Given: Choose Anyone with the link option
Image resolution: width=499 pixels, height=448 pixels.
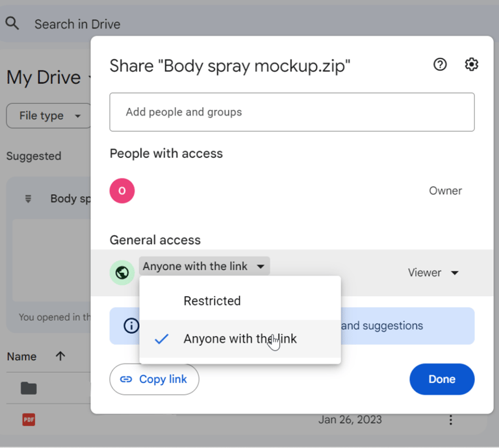Looking at the screenshot, I should point(240,339).
